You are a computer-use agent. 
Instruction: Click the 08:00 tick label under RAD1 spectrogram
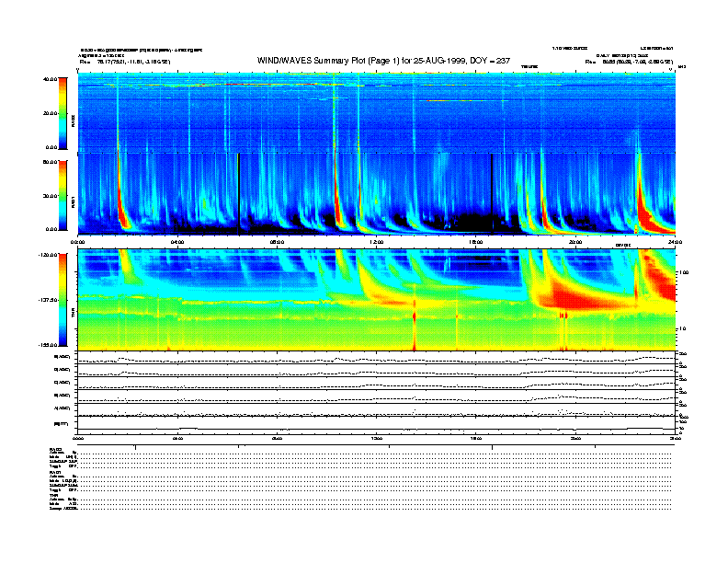click(277, 242)
